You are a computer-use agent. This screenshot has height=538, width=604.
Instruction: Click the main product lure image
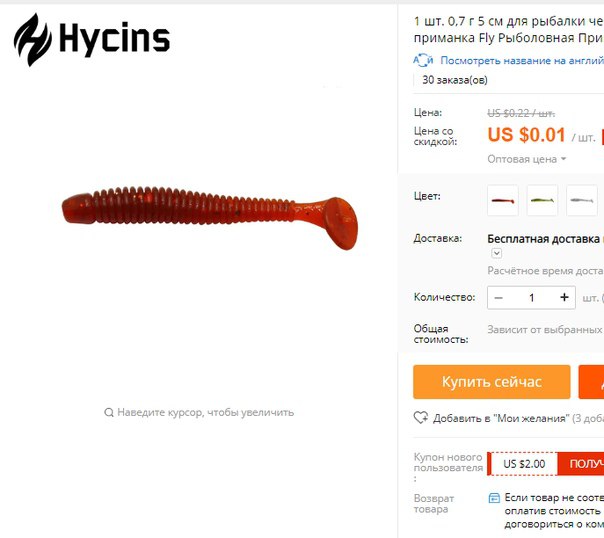coord(210,218)
